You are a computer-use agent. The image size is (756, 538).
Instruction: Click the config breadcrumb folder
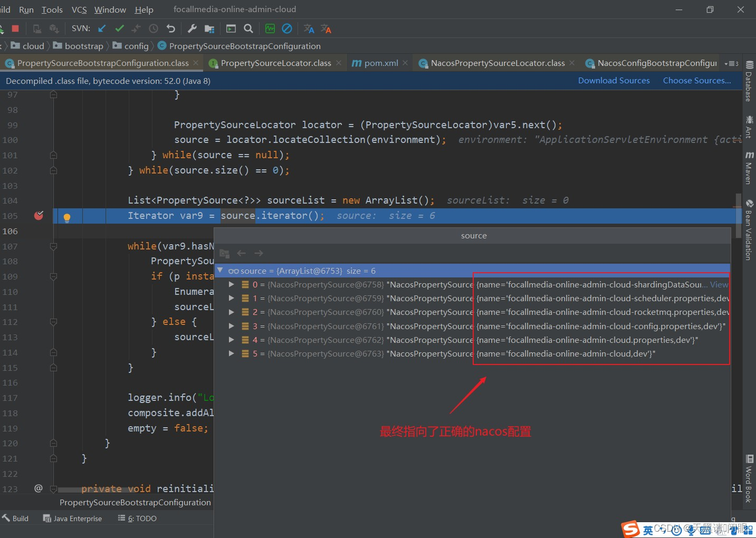tap(131, 46)
